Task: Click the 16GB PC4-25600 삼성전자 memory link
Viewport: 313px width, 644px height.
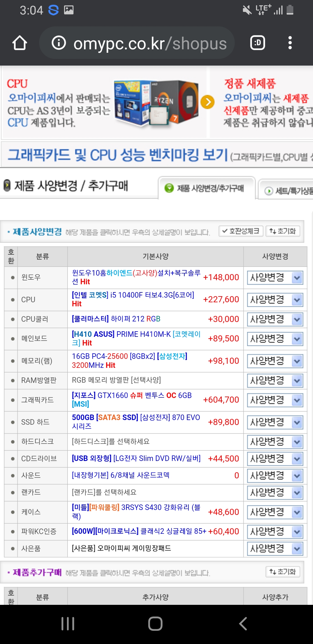Action: click(130, 361)
